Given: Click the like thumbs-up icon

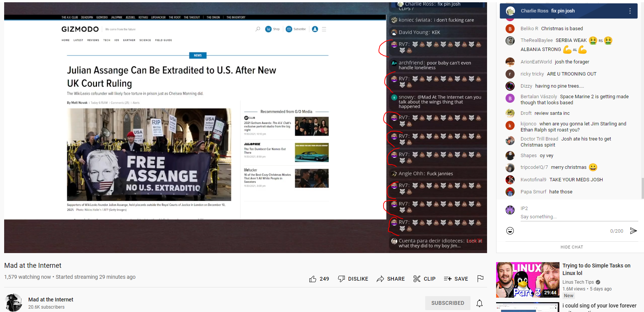Looking at the screenshot, I should point(313,279).
